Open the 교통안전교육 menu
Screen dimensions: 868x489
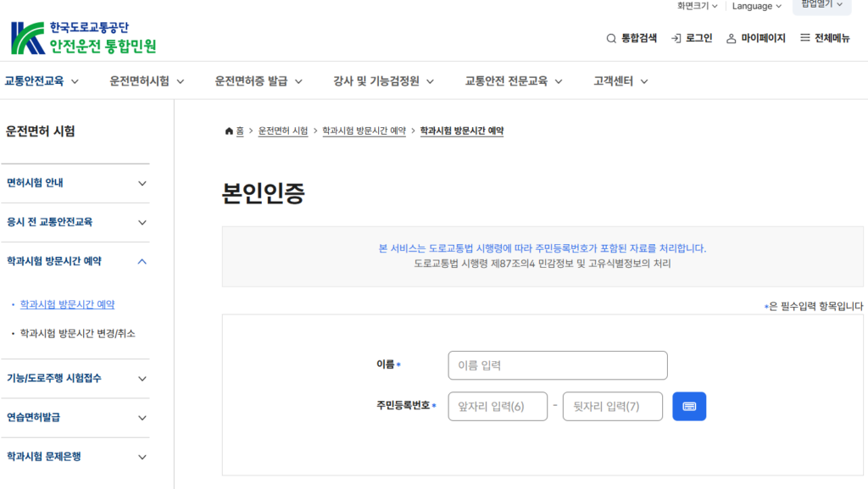click(x=42, y=81)
